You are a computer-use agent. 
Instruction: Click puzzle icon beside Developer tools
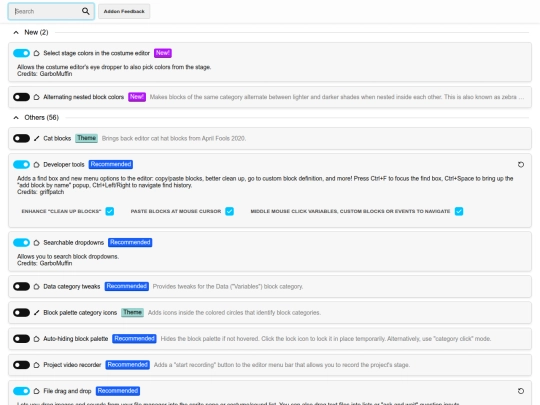pos(37,165)
